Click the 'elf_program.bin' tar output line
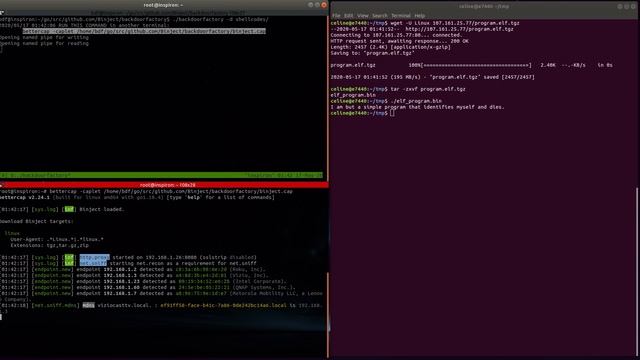 coord(353,95)
